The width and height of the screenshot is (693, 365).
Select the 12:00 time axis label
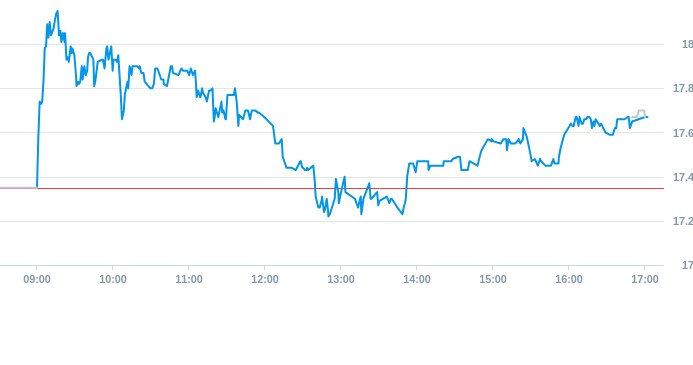click(x=265, y=280)
